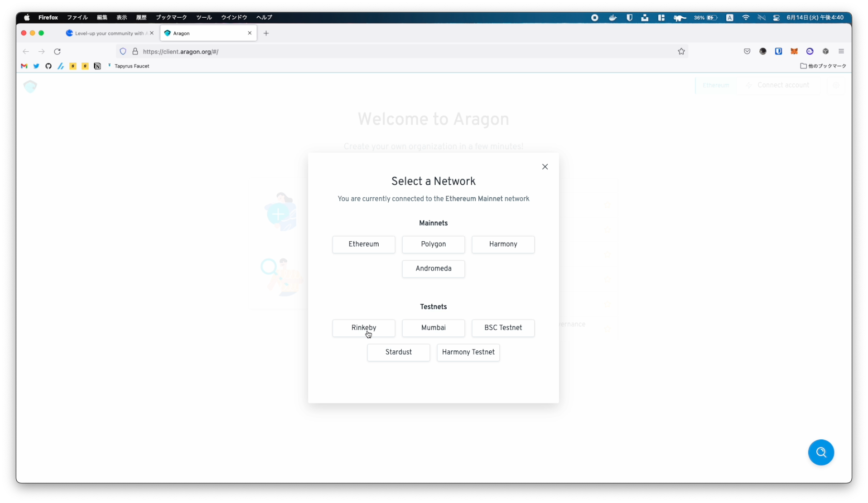Open the GitHub bookmark
Screen dimensions: 868x503
48,66
